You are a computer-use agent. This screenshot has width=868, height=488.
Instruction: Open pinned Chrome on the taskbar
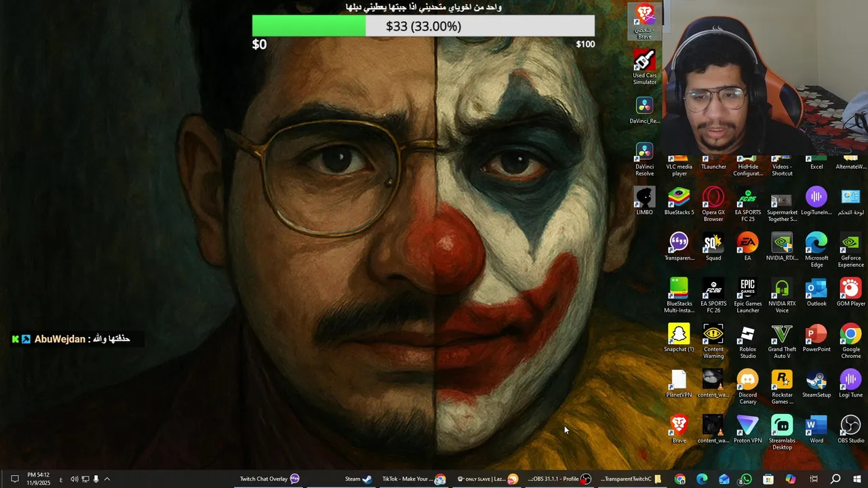[x=680, y=479]
